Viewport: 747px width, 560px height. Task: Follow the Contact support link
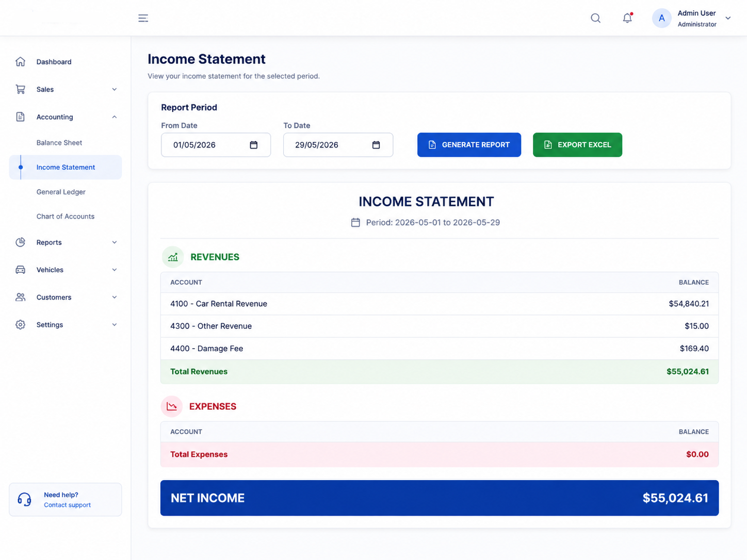[67, 505]
